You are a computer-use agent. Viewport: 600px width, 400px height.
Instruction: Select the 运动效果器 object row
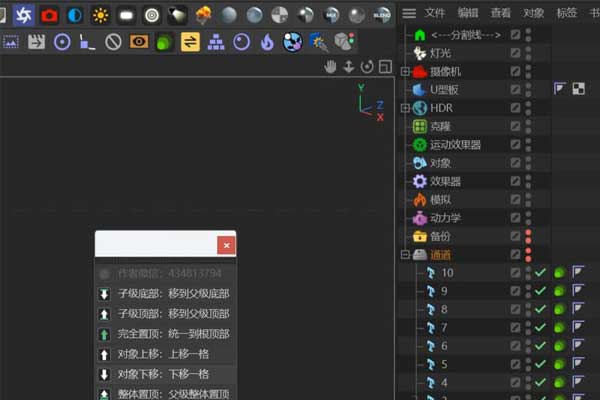click(x=455, y=145)
